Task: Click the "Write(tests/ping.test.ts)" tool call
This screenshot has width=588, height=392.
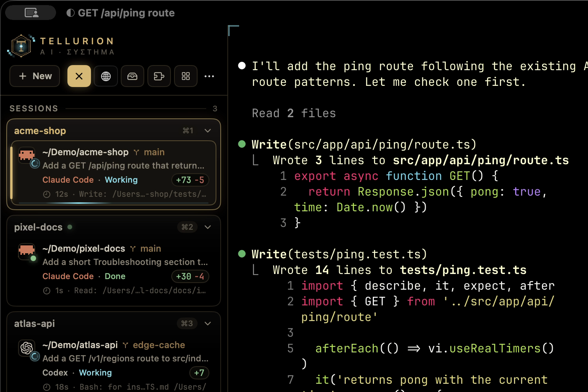Action: (339, 254)
